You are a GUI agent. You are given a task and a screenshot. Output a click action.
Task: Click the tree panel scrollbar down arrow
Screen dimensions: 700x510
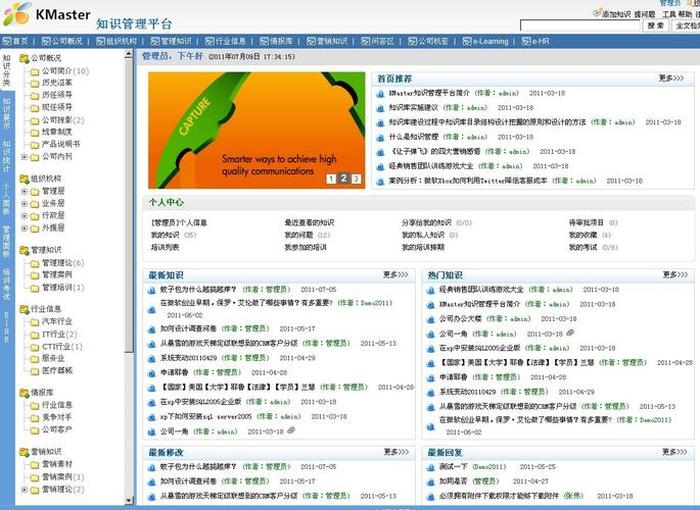[129, 499]
